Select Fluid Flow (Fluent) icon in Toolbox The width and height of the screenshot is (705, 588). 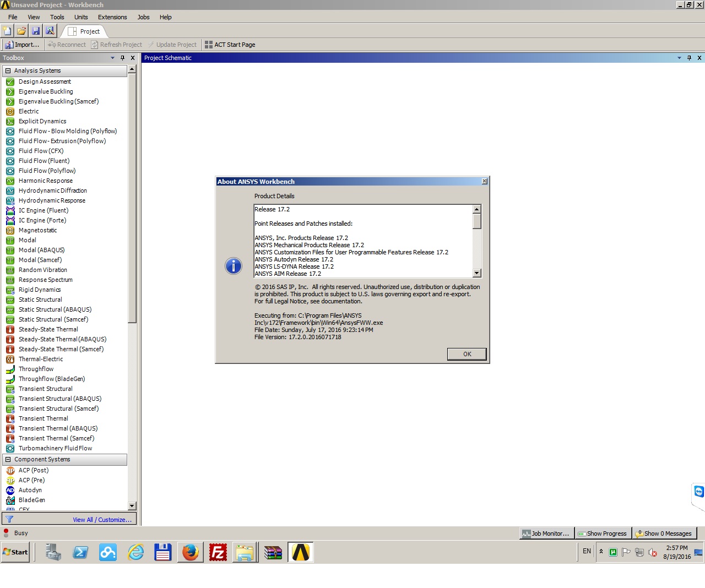point(10,161)
